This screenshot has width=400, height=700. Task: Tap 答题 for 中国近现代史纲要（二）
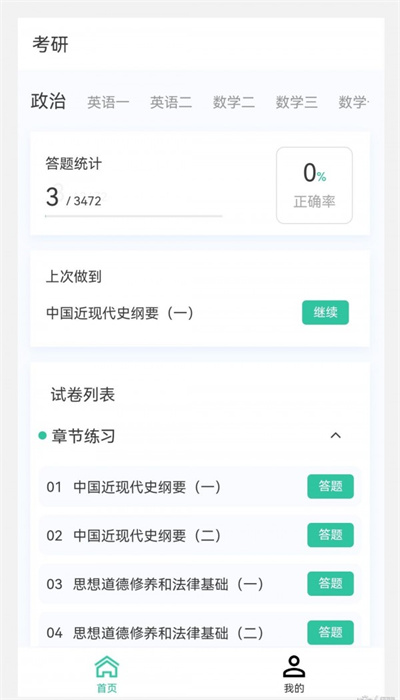[x=330, y=535]
